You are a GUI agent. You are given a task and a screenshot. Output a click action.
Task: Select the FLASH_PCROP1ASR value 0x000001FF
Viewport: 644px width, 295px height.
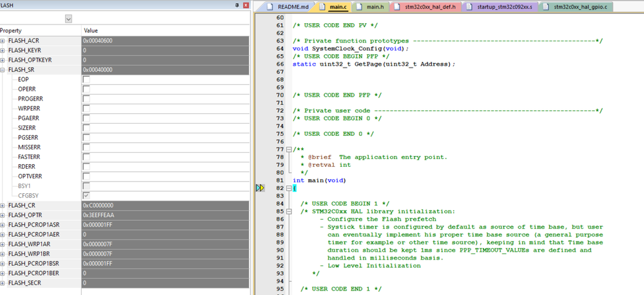(x=165, y=225)
